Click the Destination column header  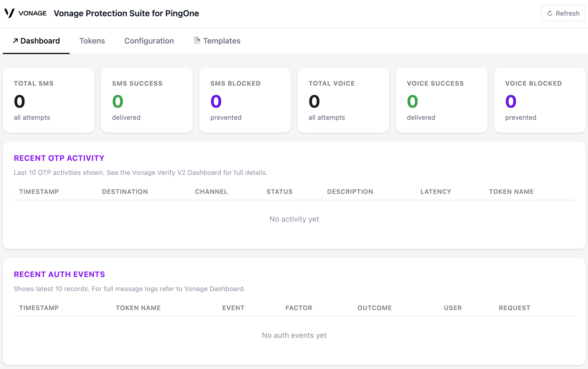(125, 192)
